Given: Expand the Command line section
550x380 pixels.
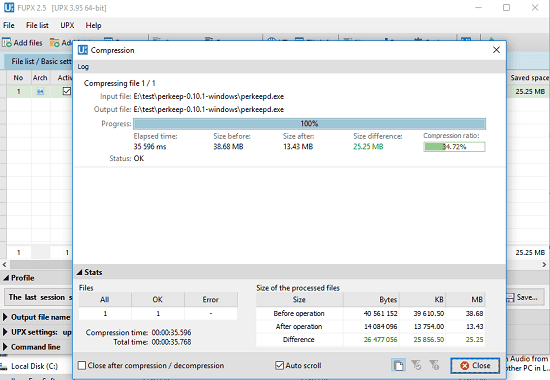Looking at the screenshot, I should point(5,347).
